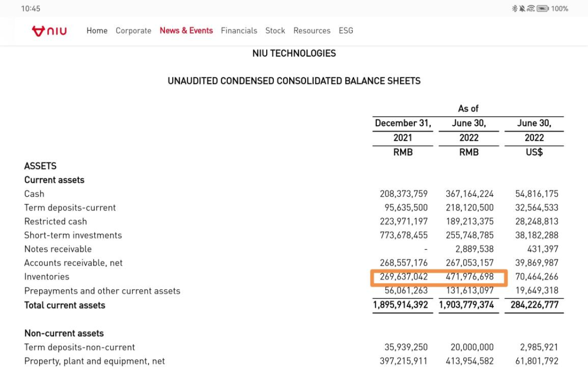
Task: Click the Inventories row label
Action: click(47, 277)
